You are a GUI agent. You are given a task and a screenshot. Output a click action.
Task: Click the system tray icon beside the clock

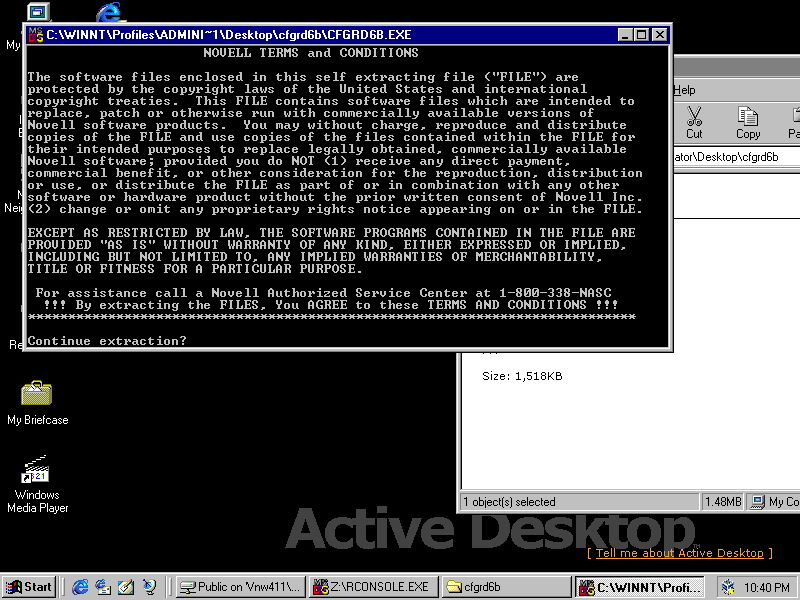coord(729,587)
